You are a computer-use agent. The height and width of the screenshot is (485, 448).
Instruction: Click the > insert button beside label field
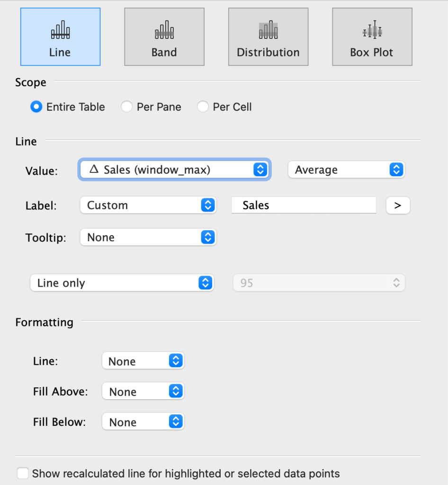(x=398, y=206)
